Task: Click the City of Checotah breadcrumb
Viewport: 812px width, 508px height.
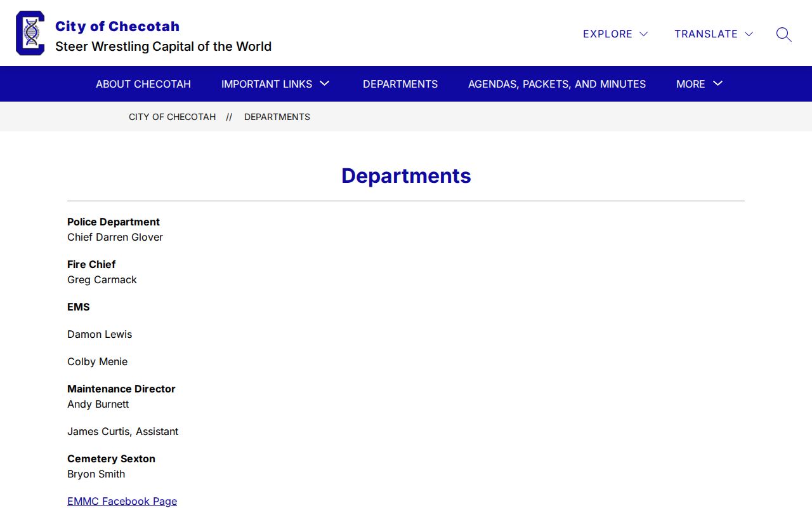Action: pyautogui.click(x=173, y=117)
